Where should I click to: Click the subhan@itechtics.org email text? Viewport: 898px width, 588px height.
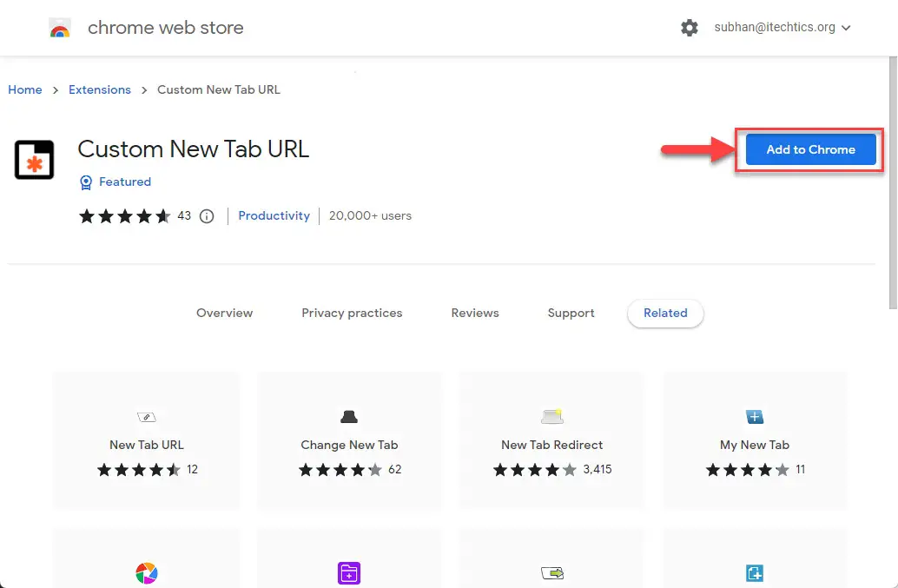(775, 28)
